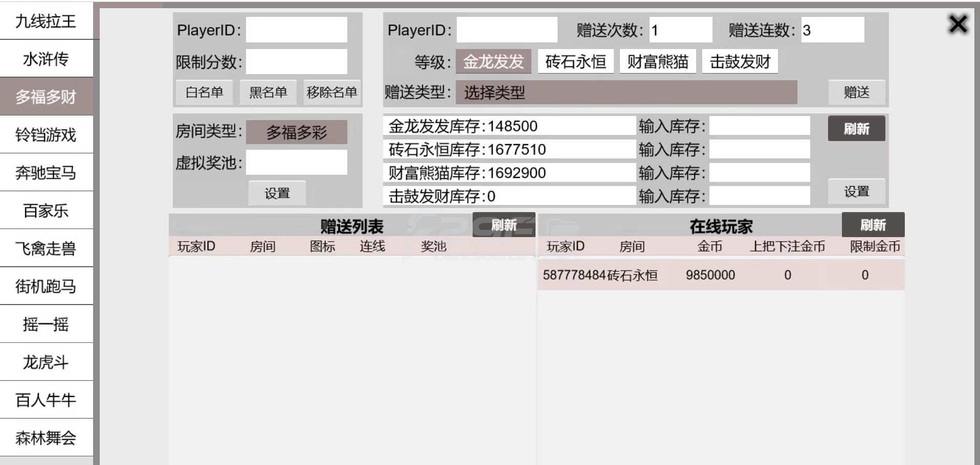This screenshot has height=465, width=980.
Task: Click the 砖石永恒库存:1677510 text
Action: pos(467,150)
